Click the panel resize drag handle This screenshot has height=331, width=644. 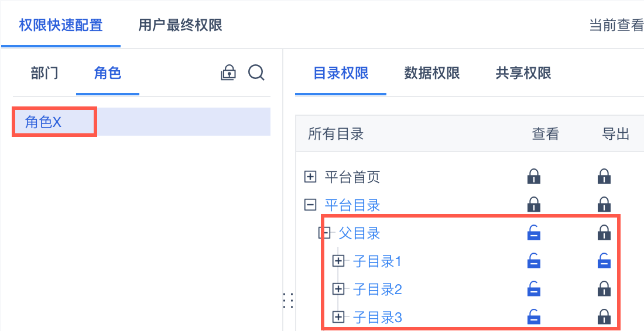[287, 300]
